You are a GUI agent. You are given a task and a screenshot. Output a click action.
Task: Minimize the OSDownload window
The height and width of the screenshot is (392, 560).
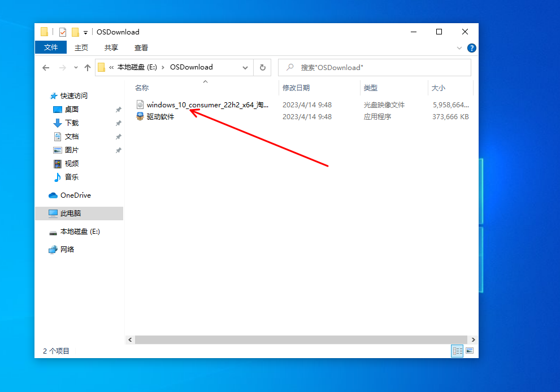click(414, 32)
